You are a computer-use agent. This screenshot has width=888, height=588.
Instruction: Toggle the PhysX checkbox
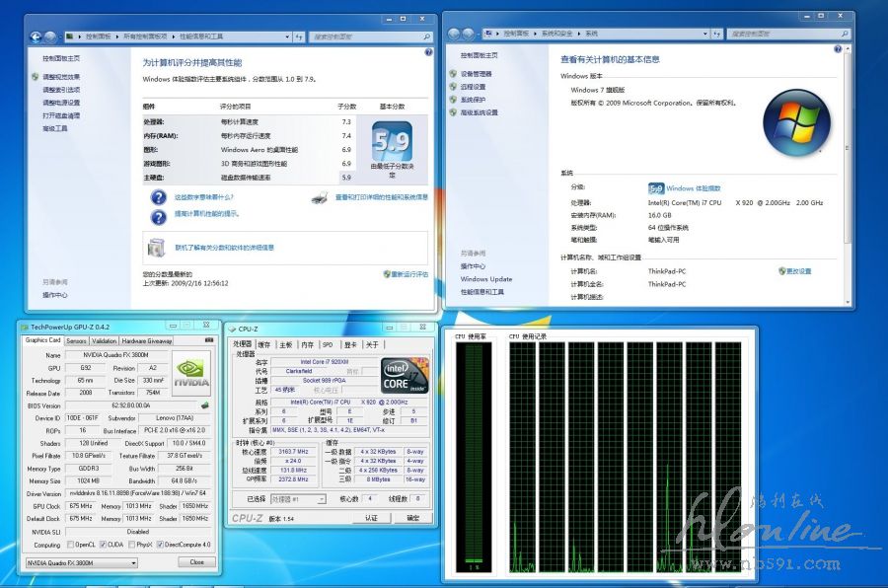[x=133, y=545]
